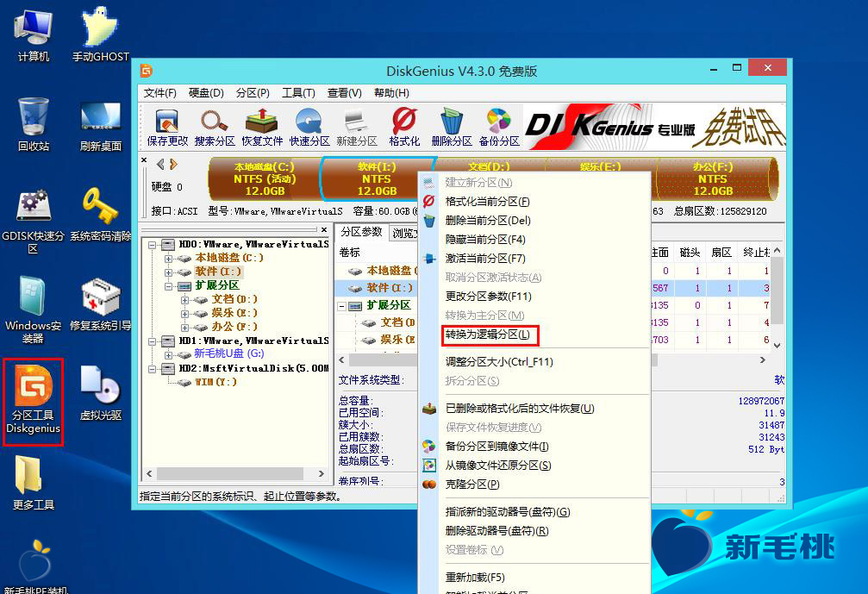The image size is (868, 594).
Task: Select WIM (Y:) in the disk tree
Action: 215,382
